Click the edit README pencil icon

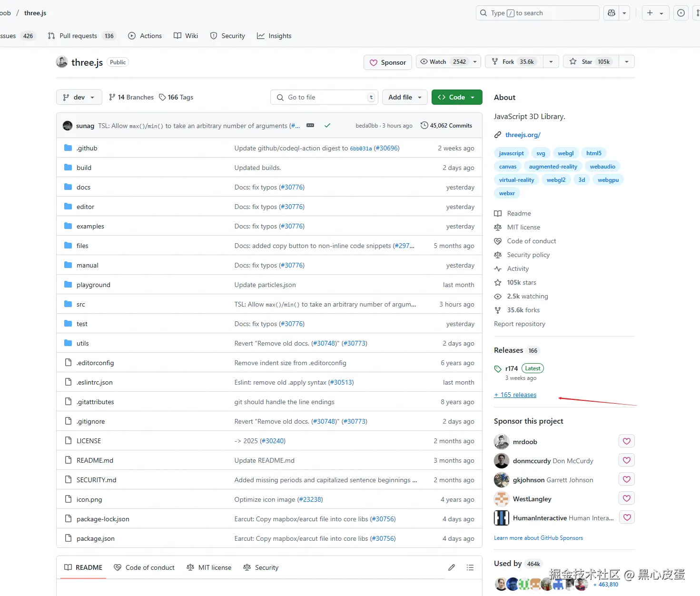coord(452,567)
